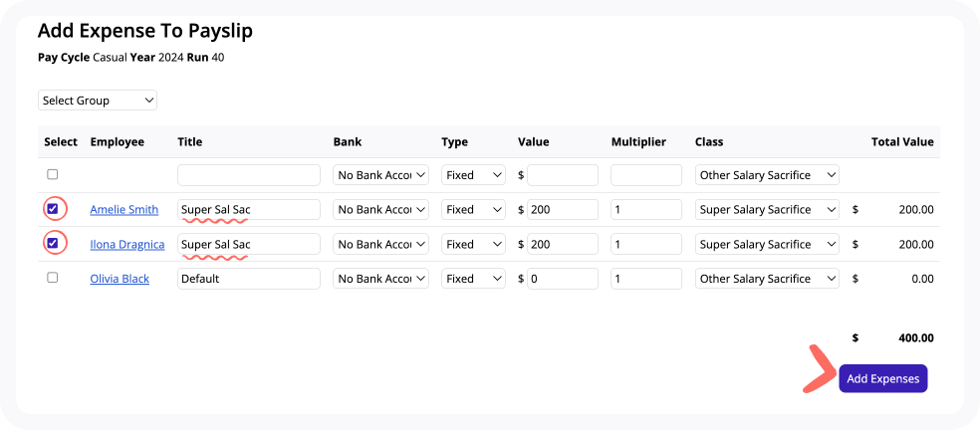Viewport: 980px width, 430px height.
Task: Edit the Title field for Ilona Dragnica
Action: (249, 244)
